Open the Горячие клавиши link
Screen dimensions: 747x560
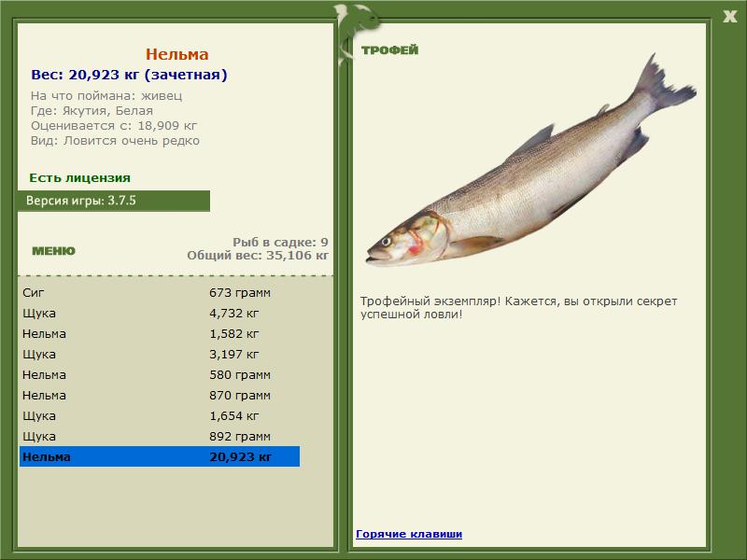pos(409,534)
